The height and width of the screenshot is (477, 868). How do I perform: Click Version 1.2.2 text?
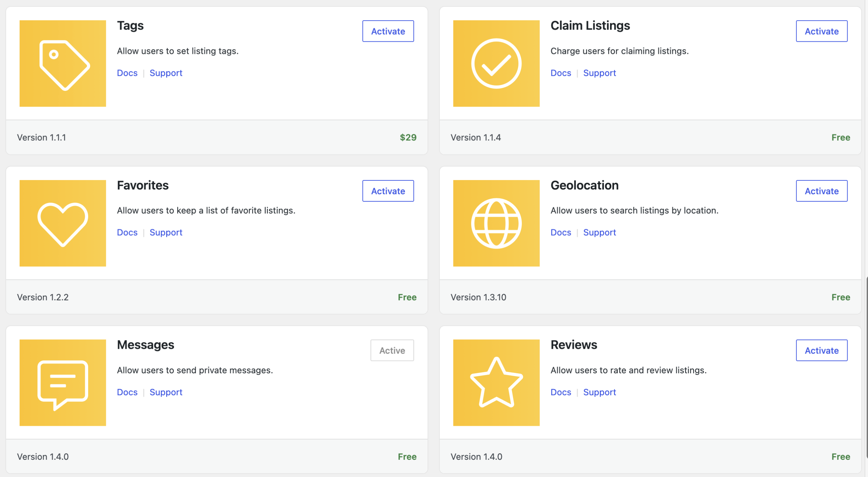pyautogui.click(x=43, y=297)
